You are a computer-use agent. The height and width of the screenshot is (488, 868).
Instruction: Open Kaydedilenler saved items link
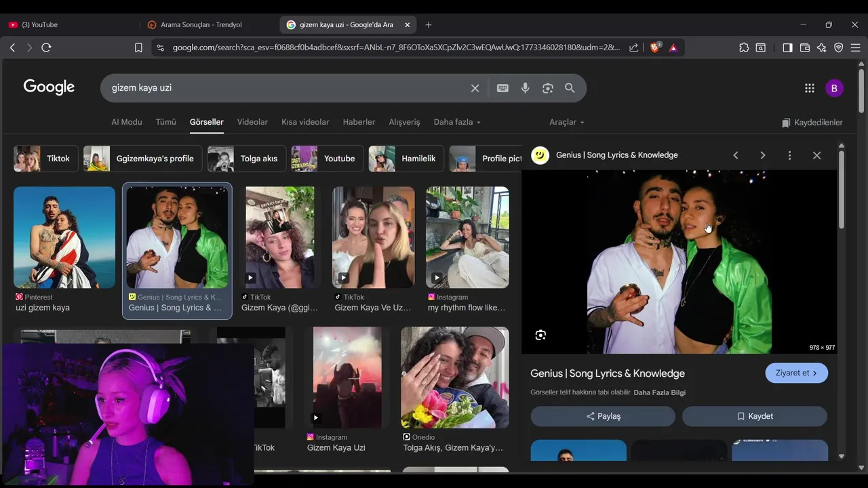point(812,123)
